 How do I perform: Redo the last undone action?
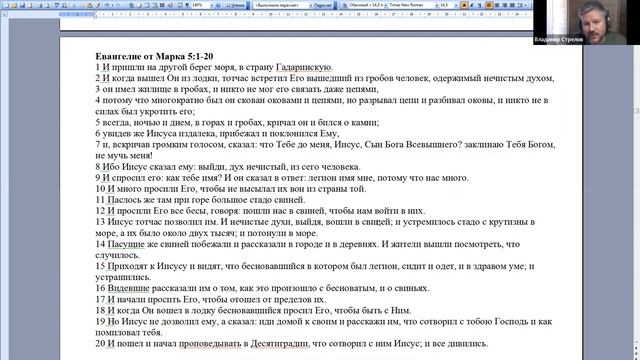pyautogui.click(x=118, y=5)
